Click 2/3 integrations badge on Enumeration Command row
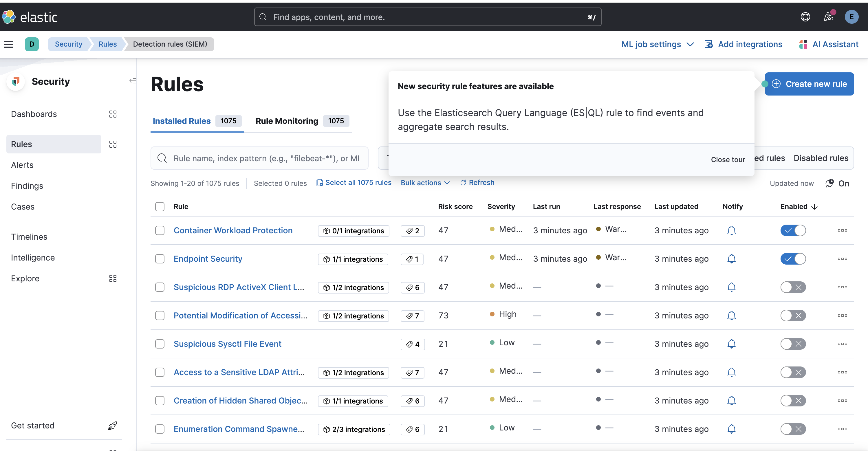Screen dimensions: 868x451 pyautogui.click(x=354, y=430)
